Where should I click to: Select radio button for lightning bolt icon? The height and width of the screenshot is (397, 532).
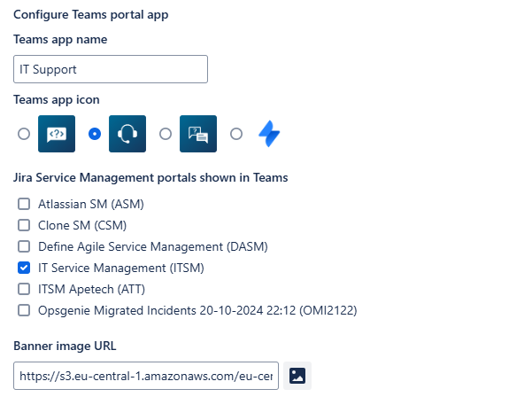pyautogui.click(x=236, y=134)
